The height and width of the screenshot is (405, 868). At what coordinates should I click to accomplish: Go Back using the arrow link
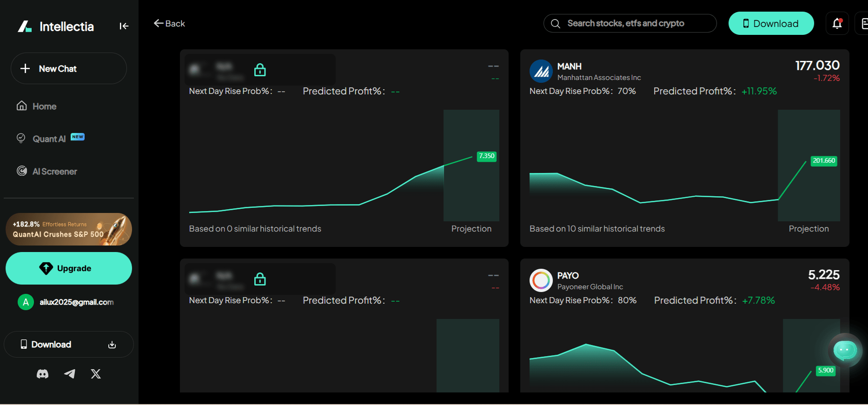click(169, 23)
